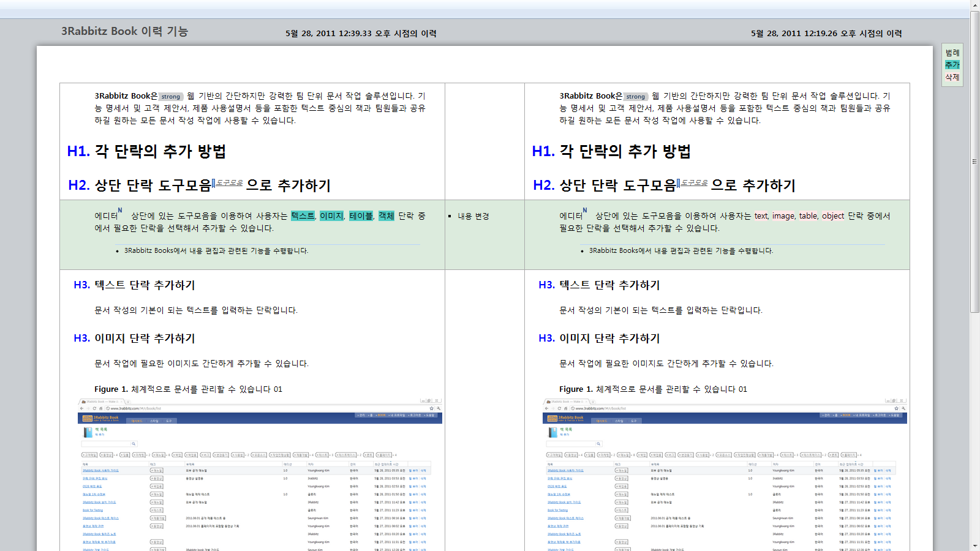
Task: Click the left 'Figure 1.' caption
Action: (188, 389)
